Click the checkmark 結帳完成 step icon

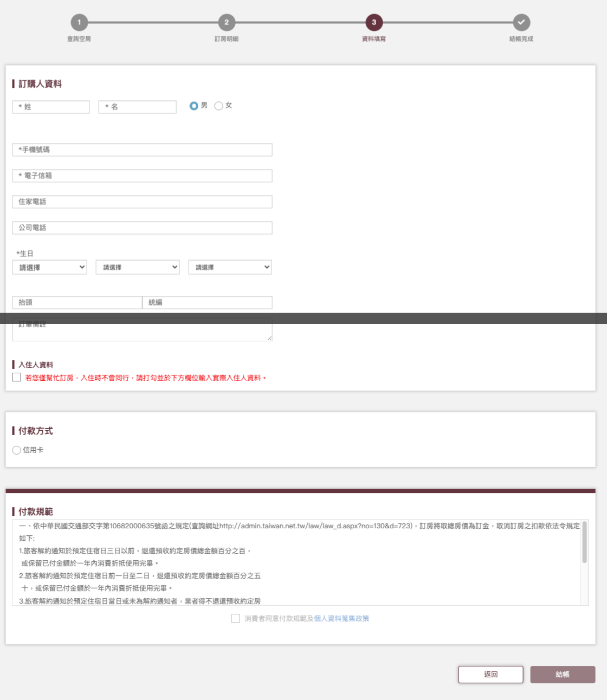[521, 22]
